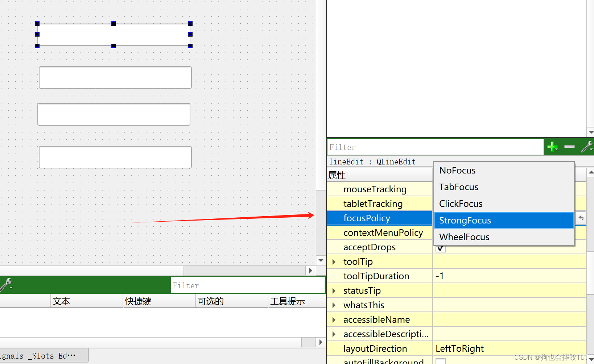Image resolution: width=594 pixels, height=364 pixels.
Task: Click the action editor Filter field
Action: 248,285
